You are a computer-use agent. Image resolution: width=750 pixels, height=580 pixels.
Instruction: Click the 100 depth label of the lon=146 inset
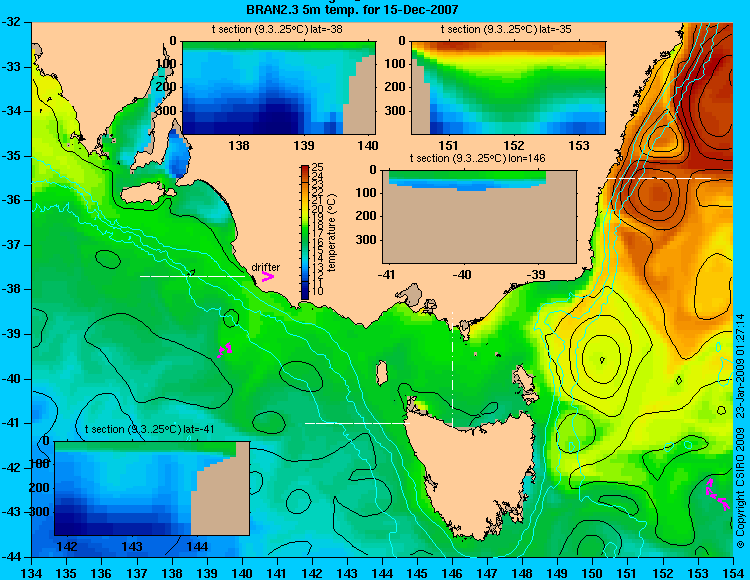[x=367, y=193]
